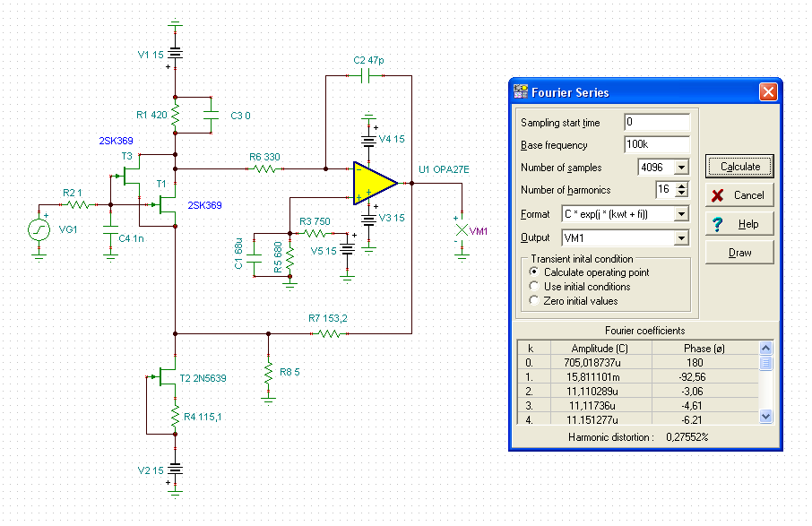This screenshot has width=812, height=526.
Task: Select the R8 5 resistor symbol
Action: (x=268, y=372)
